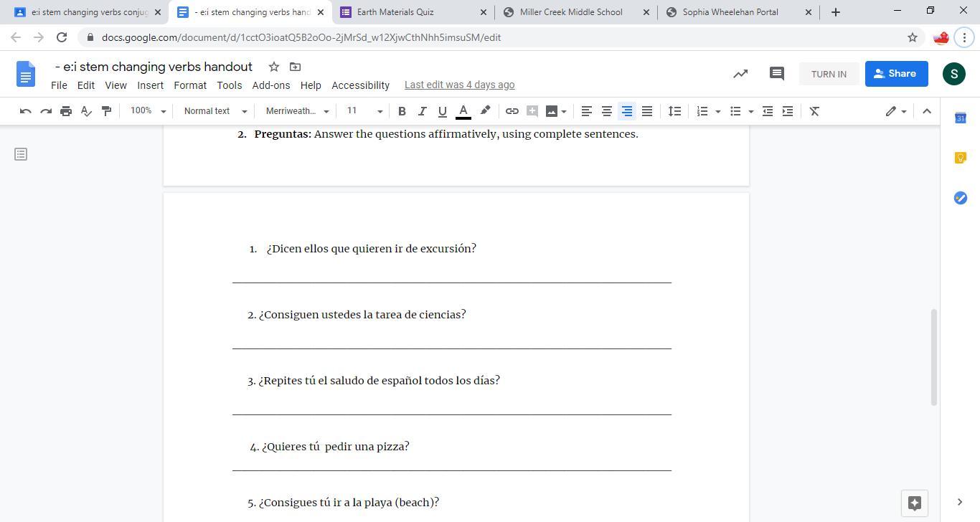This screenshot has height=522, width=980.
Task: Open the Format menu
Action: point(189,85)
